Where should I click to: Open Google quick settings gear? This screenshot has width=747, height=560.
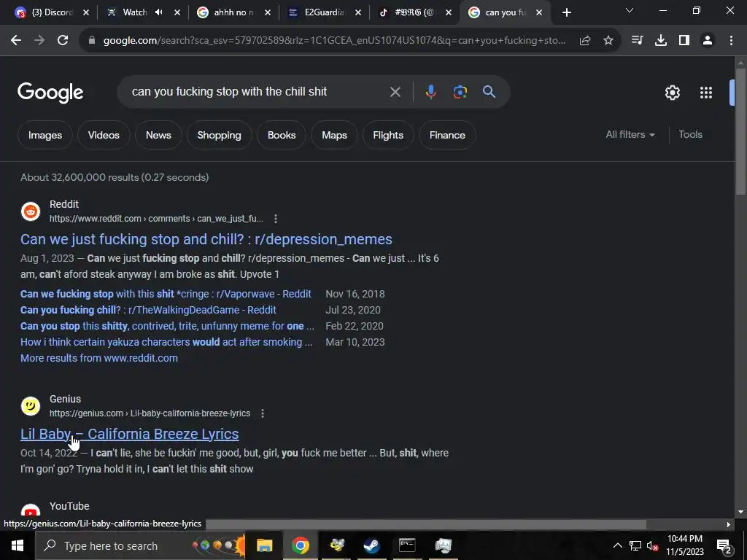pyautogui.click(x=672, y=93)
